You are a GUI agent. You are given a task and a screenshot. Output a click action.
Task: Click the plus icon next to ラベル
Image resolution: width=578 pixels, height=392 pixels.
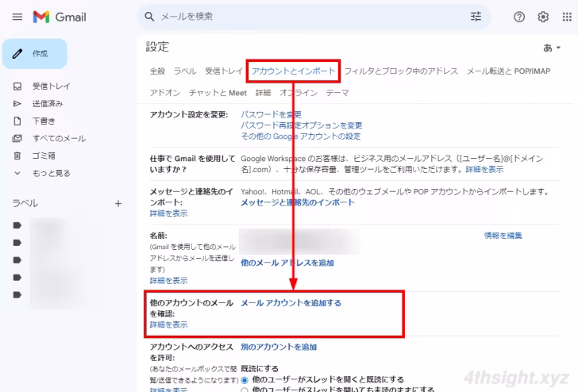pyautogui.click(x=118, y=203)
